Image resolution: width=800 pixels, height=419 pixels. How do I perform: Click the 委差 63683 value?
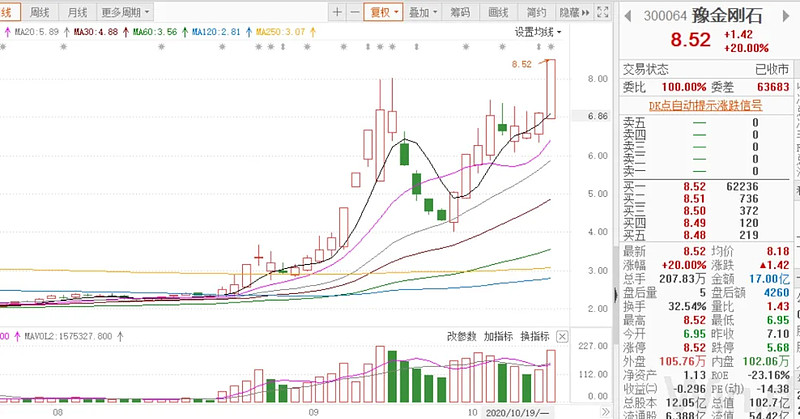[773, 87]
